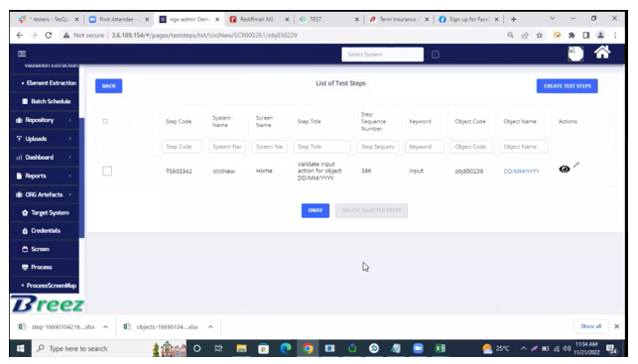Click DELETE SELECTED STEPS button
638x364 pixels.
[371, 210]
